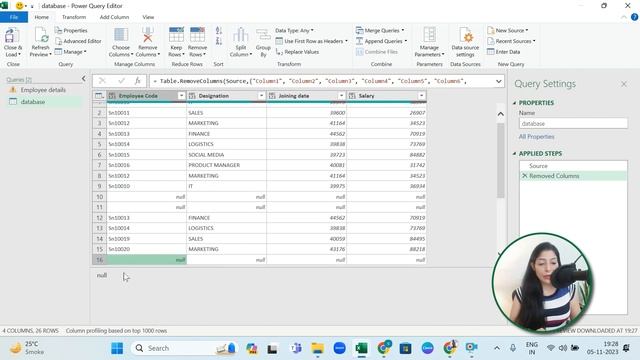Image resolution: width=640 pixels, height=360 pixels.
Task: Click Replace Values
Action: [297, 52]
